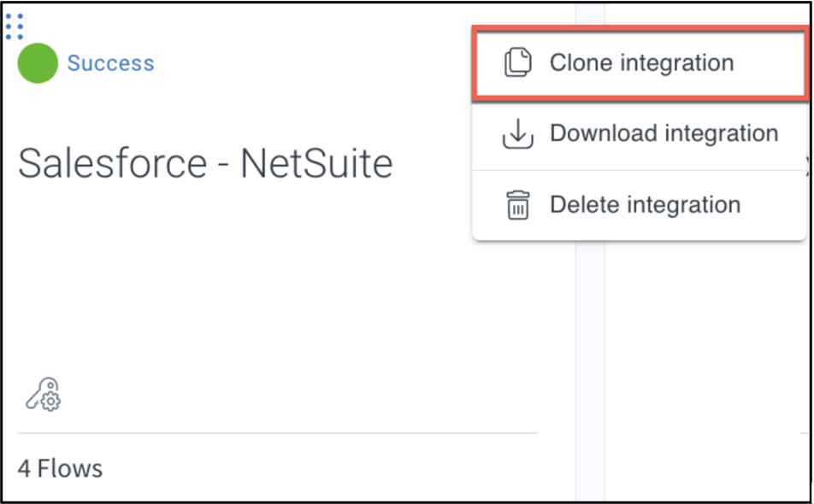Image resolution: width=814 pixels, height=504 pixels.
Task: Click the word Flows in the tile footer
Action: (68, 468)
